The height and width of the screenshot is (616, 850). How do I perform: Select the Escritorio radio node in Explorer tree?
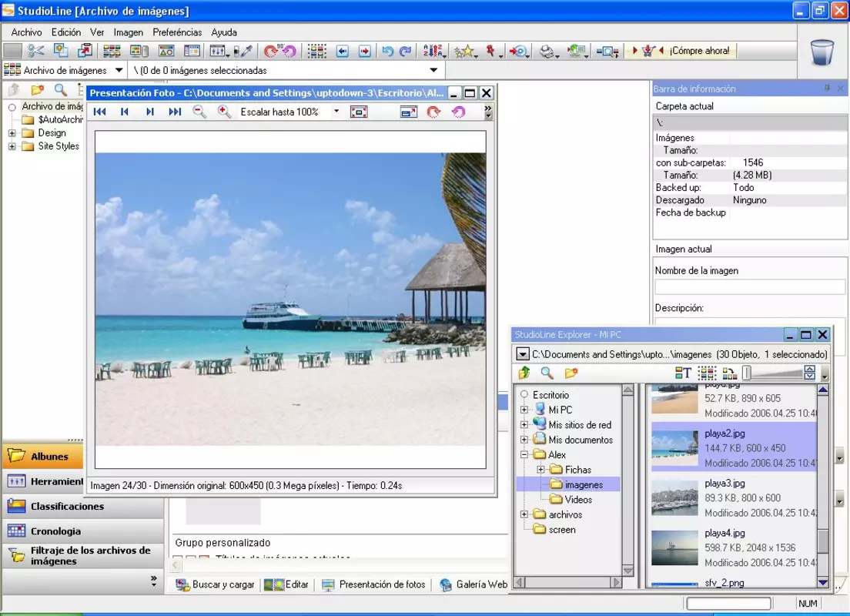pyautogui.click(x=524, y=395)
